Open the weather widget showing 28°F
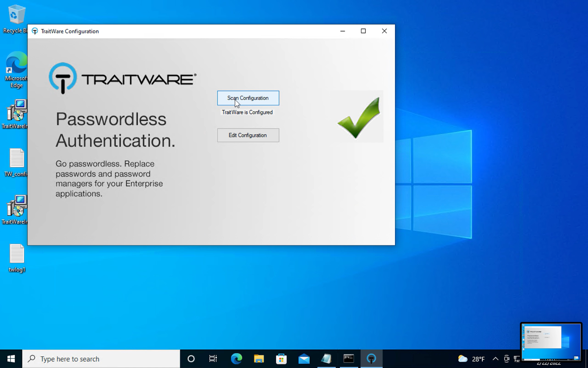This screenshot has height=368, width=588. 471,359
